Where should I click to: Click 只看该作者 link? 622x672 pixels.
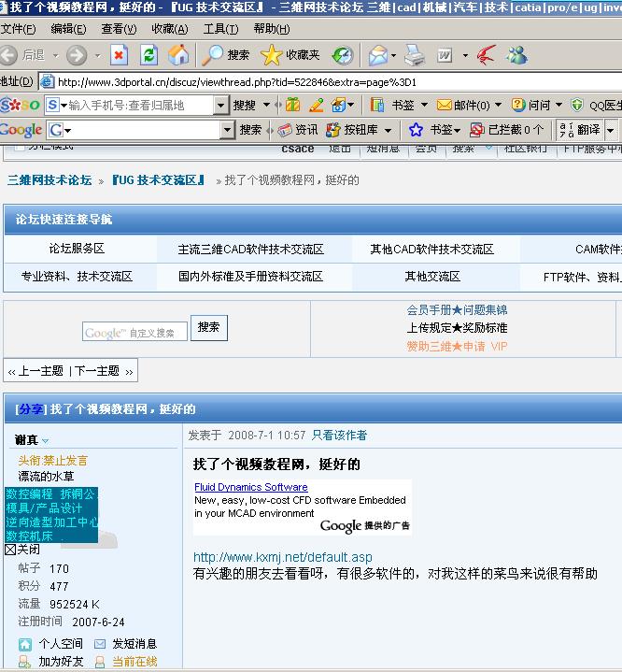pos(339,436)
